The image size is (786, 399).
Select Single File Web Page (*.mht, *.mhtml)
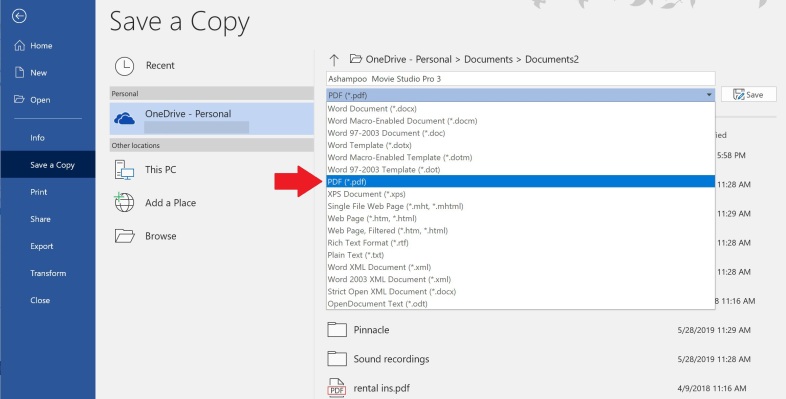point(520,206)
